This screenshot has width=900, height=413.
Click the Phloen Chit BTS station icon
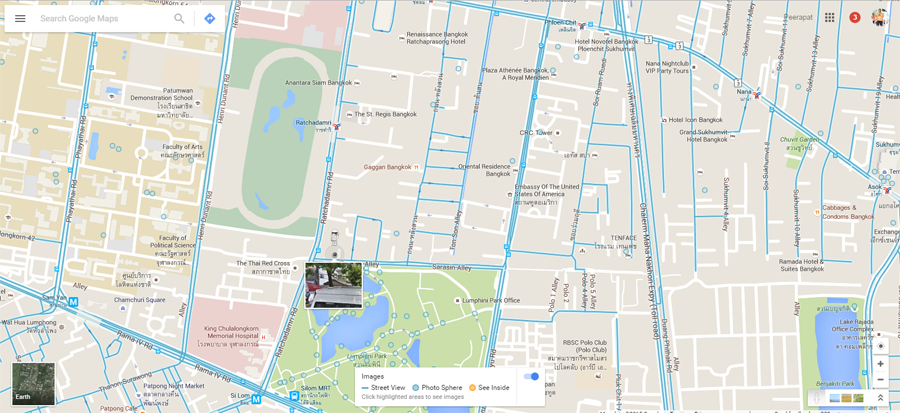click(581, 26)
